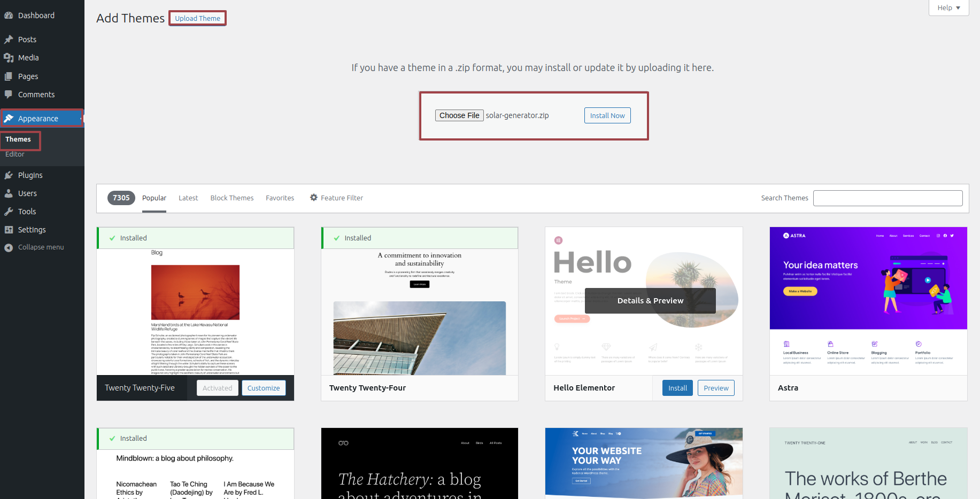Open the Tools menu
Image resolution: width=980 pixels, height=499 pixels.
42,212
